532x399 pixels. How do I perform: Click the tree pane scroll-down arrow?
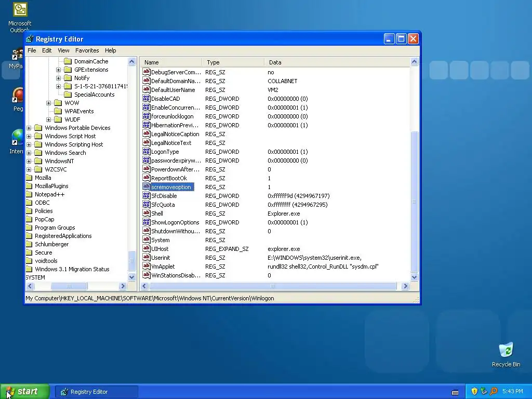point(132,277)
